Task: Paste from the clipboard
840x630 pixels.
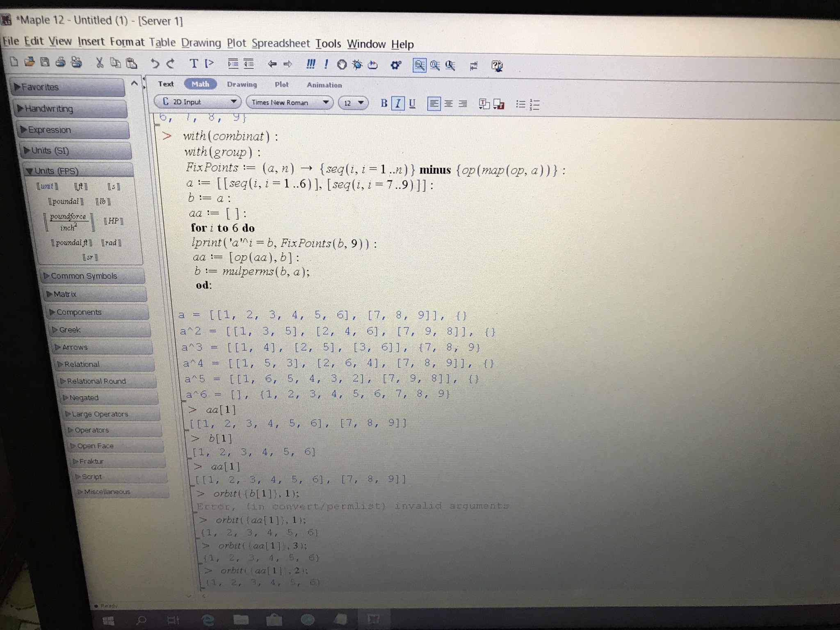Action: 131,63
